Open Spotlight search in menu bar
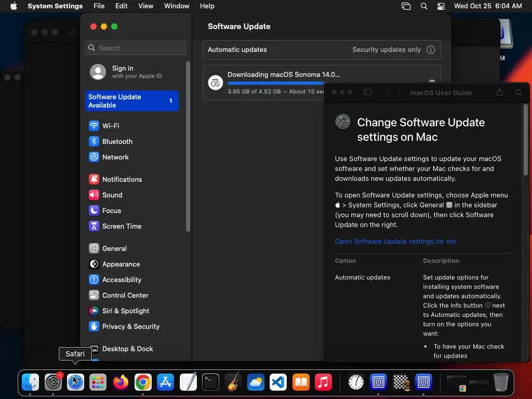Viewport: 532px width, 399px height. click(x=424, y=6)
